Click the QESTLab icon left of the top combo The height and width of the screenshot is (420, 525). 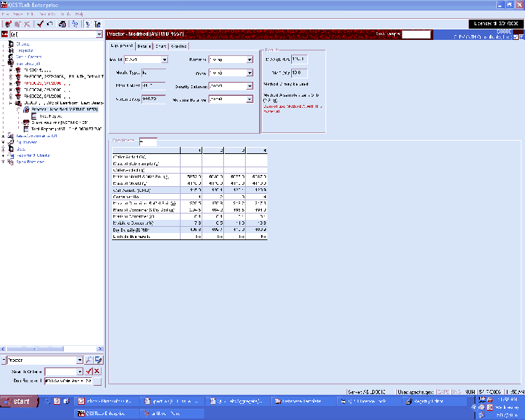click(4, 34)
